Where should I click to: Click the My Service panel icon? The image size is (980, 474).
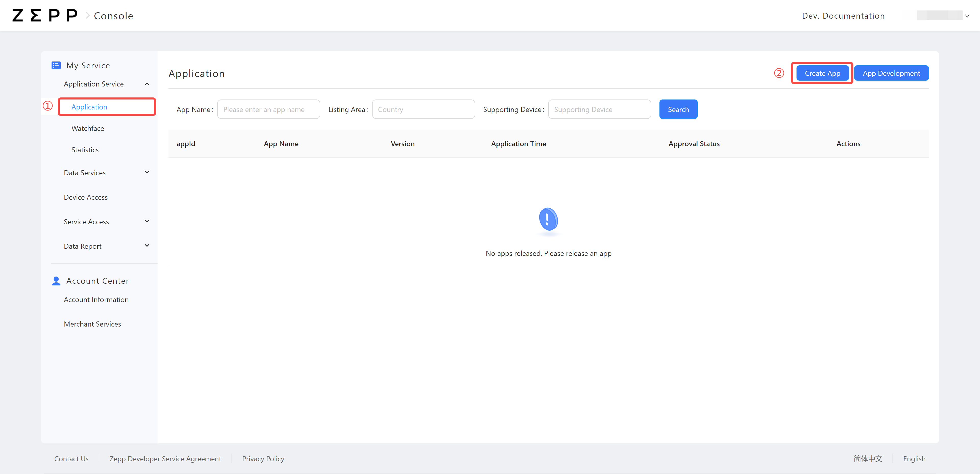(x=56, y=65)
